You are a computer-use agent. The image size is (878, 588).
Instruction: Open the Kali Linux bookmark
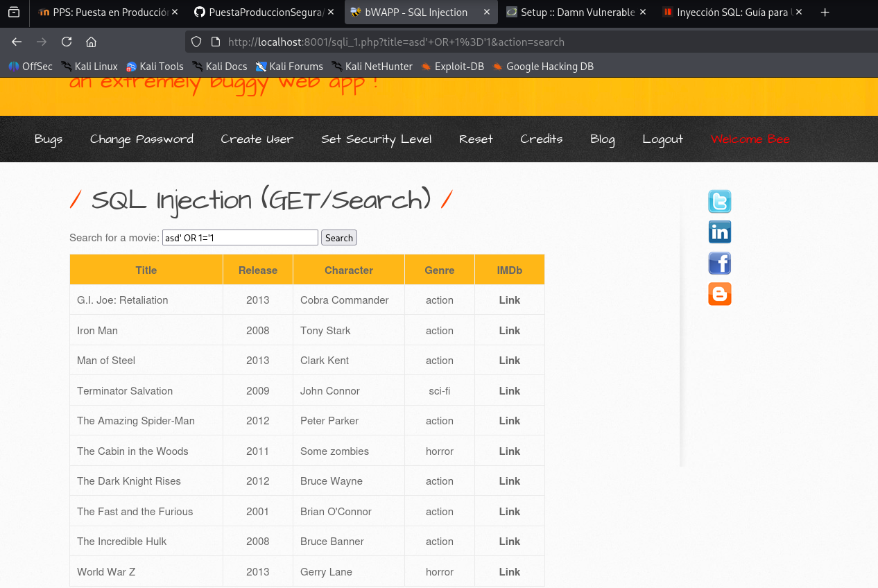[x=89, y=67]
